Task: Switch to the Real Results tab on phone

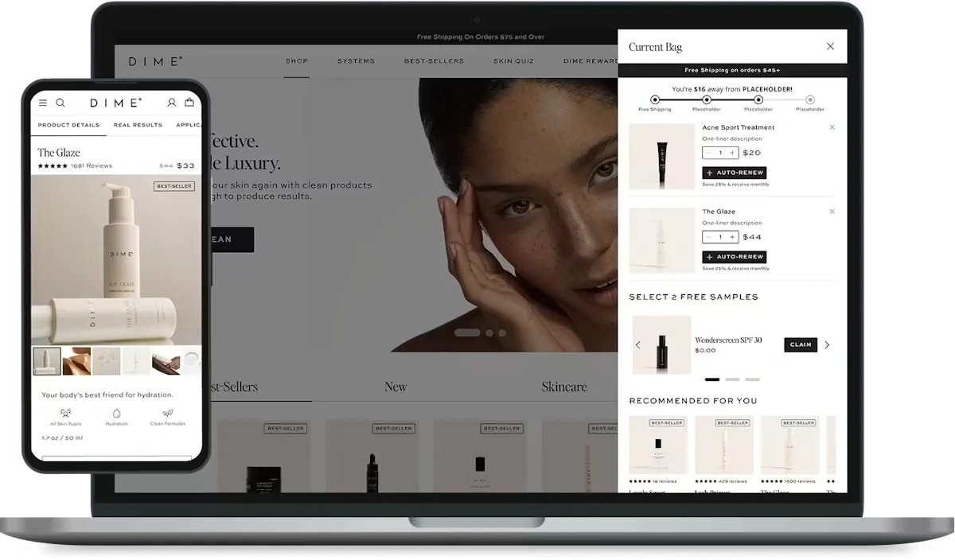Action: tap(138, 125)
